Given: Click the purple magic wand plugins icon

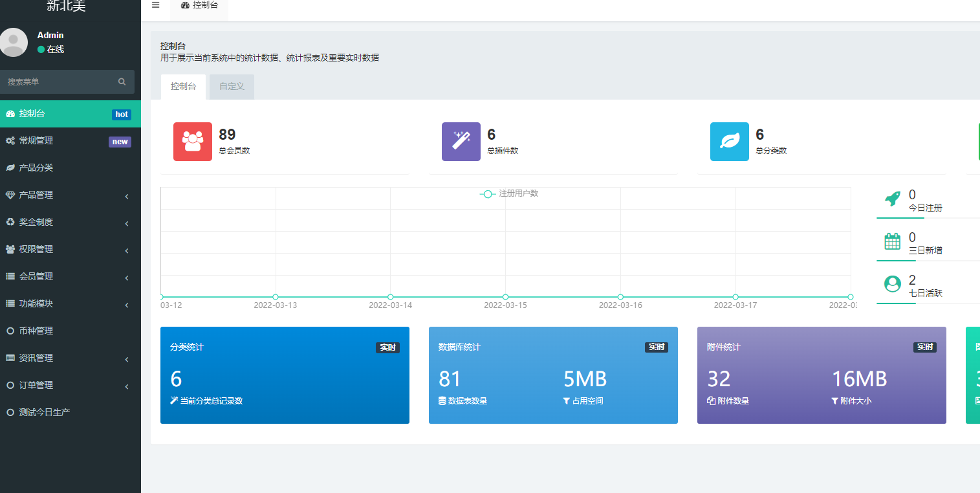Looking at the screenshot, I should 461,141.
